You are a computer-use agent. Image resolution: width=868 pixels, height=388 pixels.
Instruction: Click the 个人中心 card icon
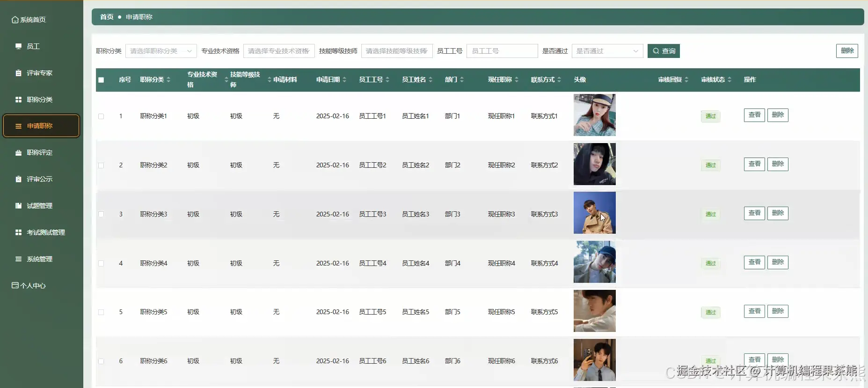15,285
